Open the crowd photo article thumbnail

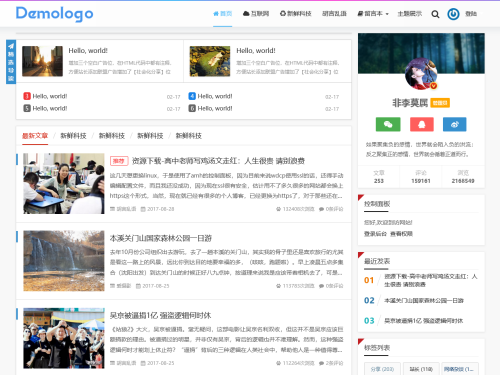64,338
